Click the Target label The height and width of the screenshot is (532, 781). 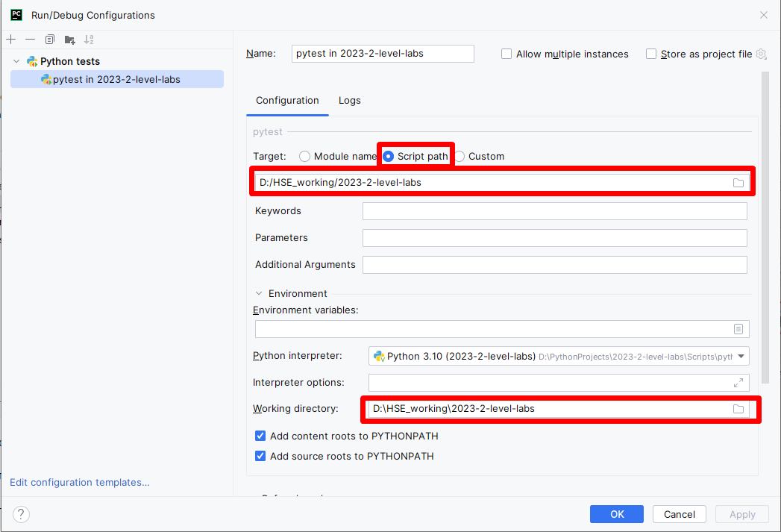(x=269, y=157)
